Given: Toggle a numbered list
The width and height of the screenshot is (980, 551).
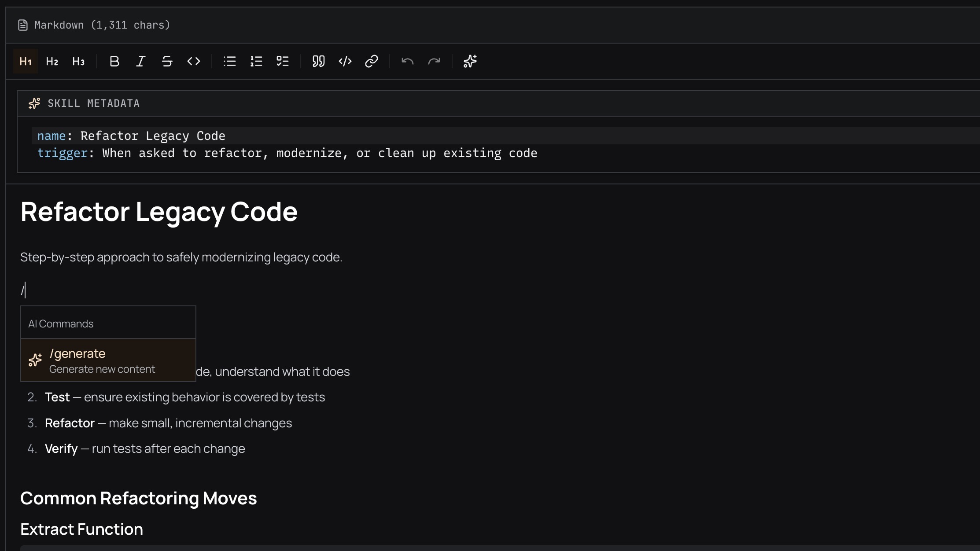Looking at the screenshot, I should click(256, 61).
